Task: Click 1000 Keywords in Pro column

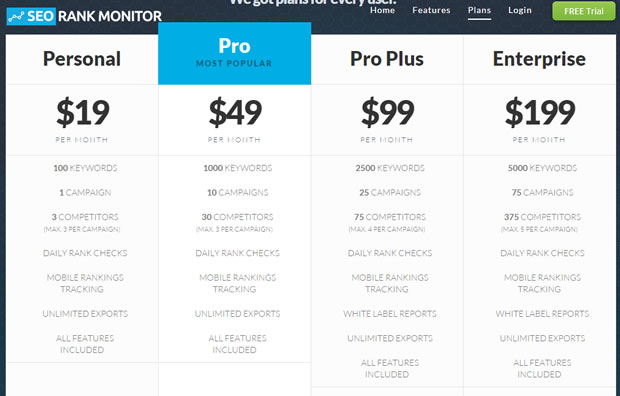Action: coord(238,168)
